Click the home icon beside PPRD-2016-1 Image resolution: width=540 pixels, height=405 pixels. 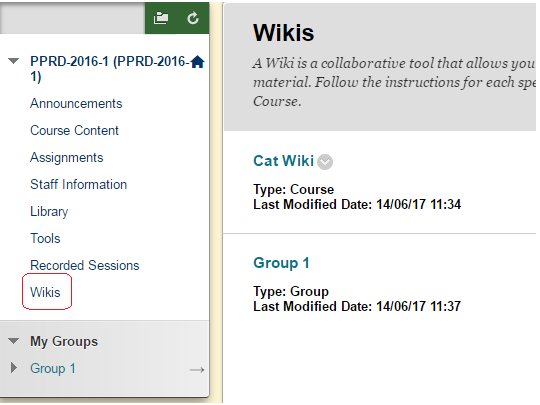[x=197, y=62]
